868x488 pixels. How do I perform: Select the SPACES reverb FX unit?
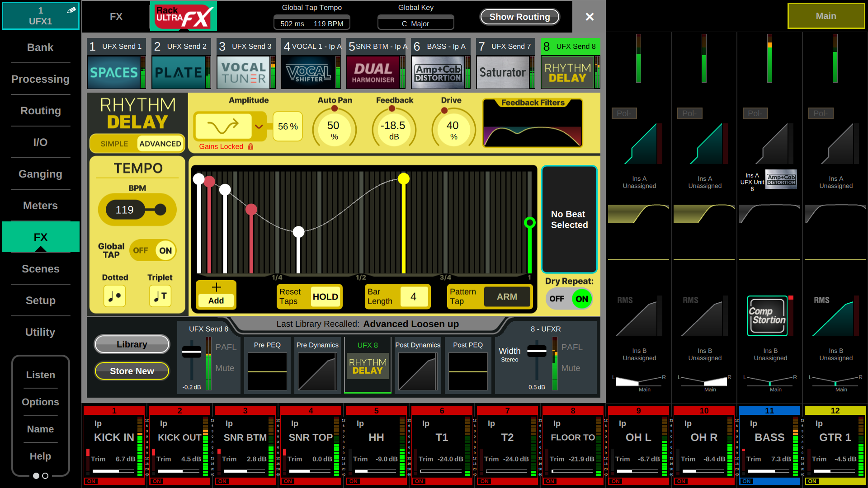[113, 72]
